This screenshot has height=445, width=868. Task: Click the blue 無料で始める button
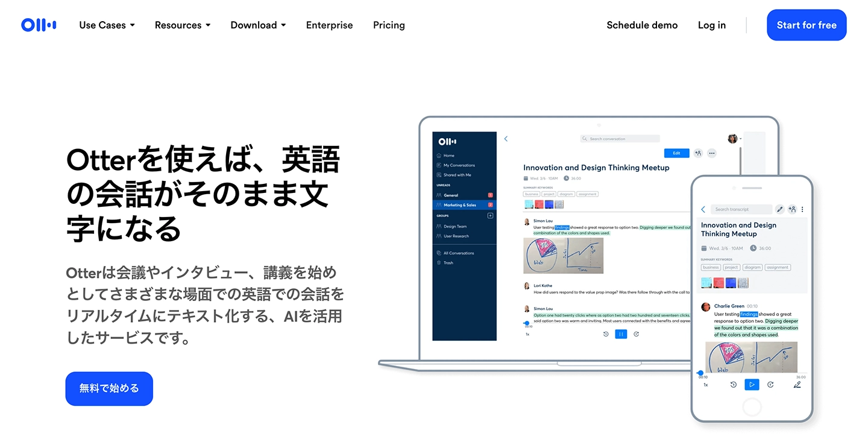click(109, 388)
